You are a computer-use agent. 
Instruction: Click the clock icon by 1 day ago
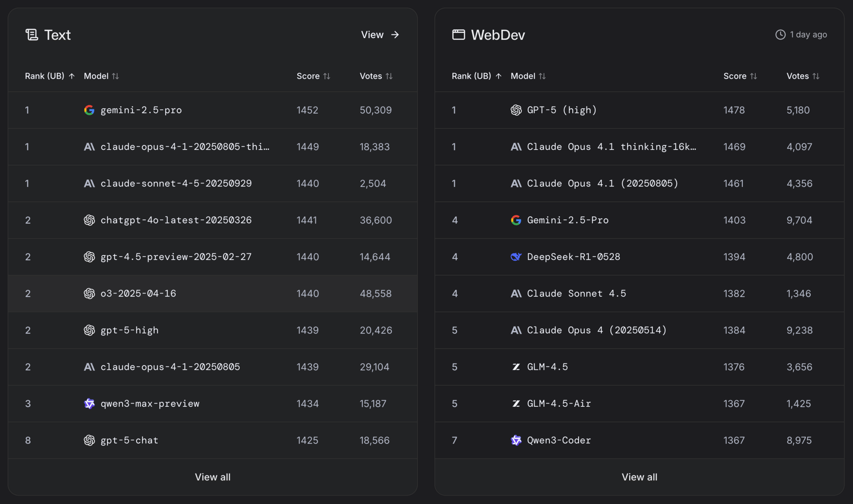[x=780, y=35]
